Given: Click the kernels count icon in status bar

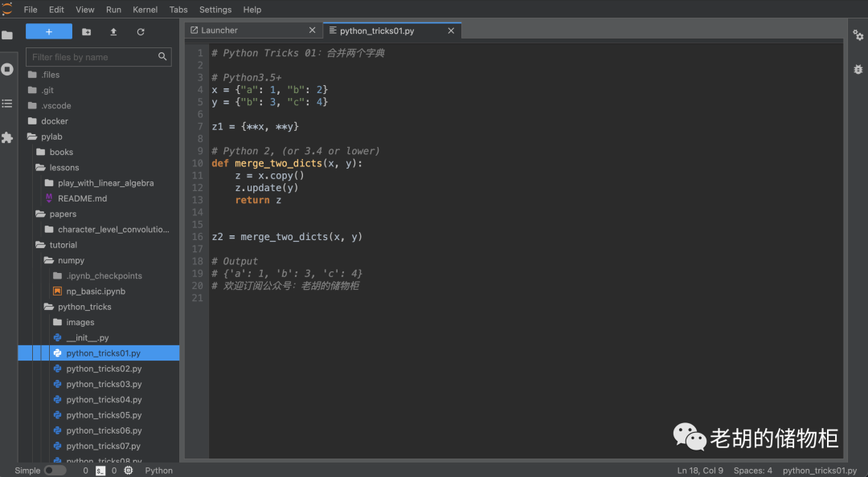Looking at the screenshot, I should coord(129,471).
